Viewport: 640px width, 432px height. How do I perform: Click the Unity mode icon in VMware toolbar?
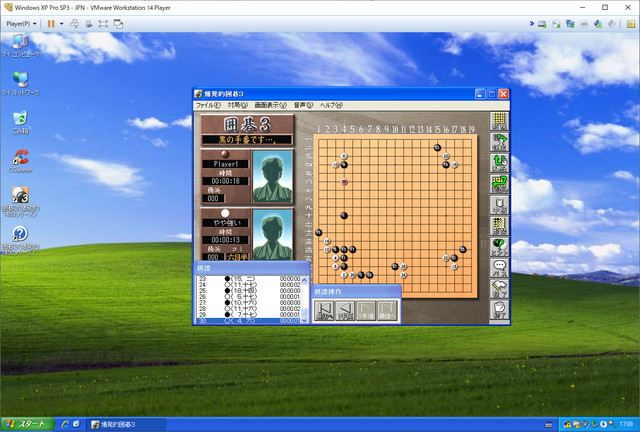(x=118, y=24)
